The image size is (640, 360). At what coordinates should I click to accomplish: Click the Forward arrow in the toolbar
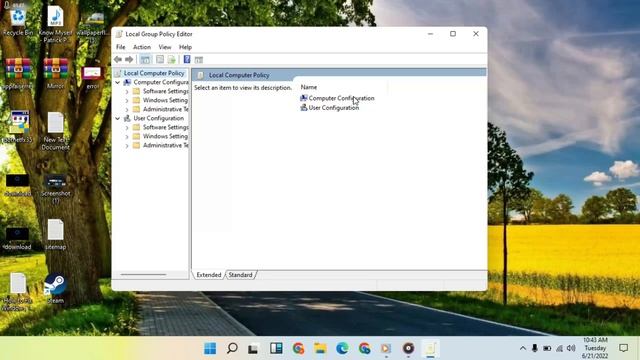(129, 60)
